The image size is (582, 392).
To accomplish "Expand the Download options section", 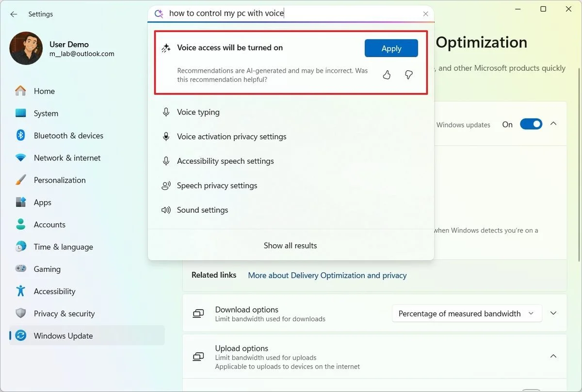I will 553,314.
